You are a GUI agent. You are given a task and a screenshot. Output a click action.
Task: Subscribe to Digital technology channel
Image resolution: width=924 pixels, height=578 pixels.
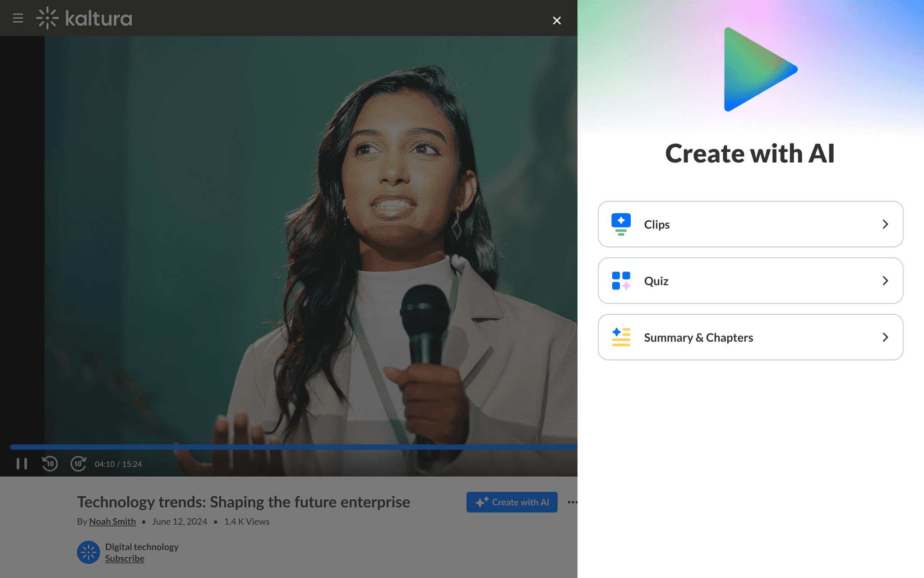[x=125, y=559]
